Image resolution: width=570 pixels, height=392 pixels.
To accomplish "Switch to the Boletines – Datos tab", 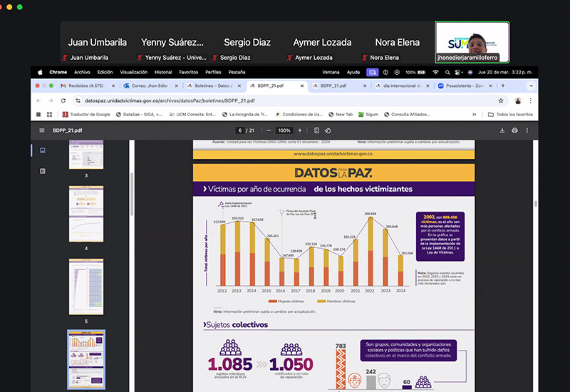I will click(x=212, y=86).
